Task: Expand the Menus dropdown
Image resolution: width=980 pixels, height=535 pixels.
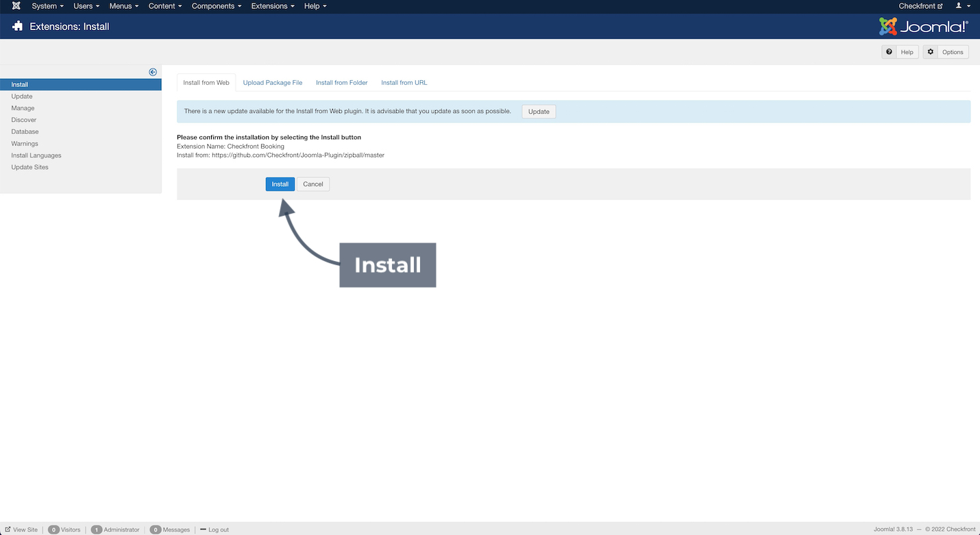Action: pos(124,6)
